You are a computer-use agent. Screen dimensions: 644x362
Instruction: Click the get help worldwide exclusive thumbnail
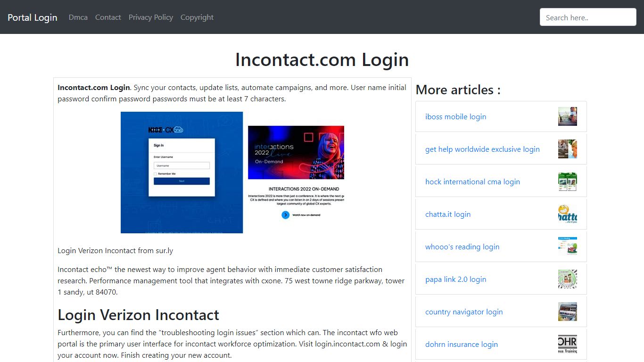[568, 149]
